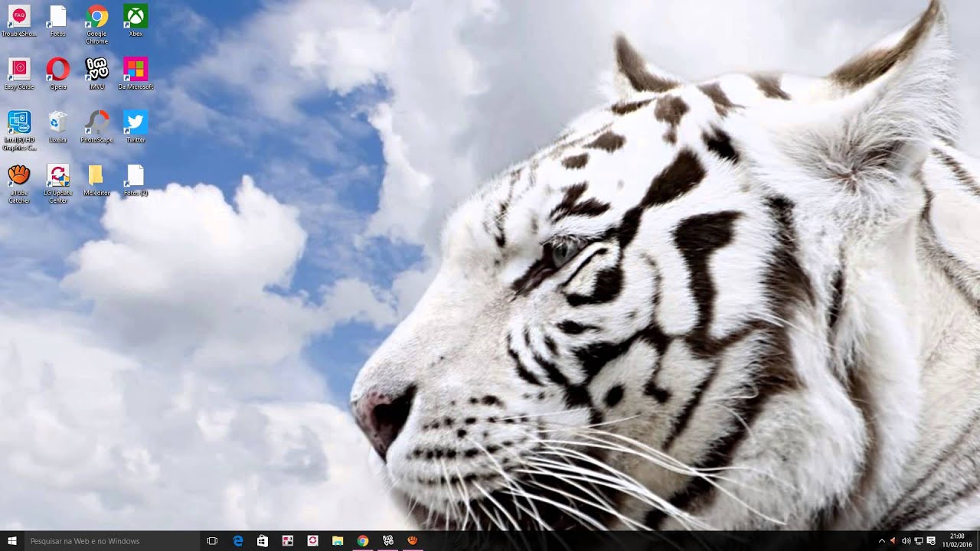
Task: Click the Show desktop sliver button
Action: (978, 541)
